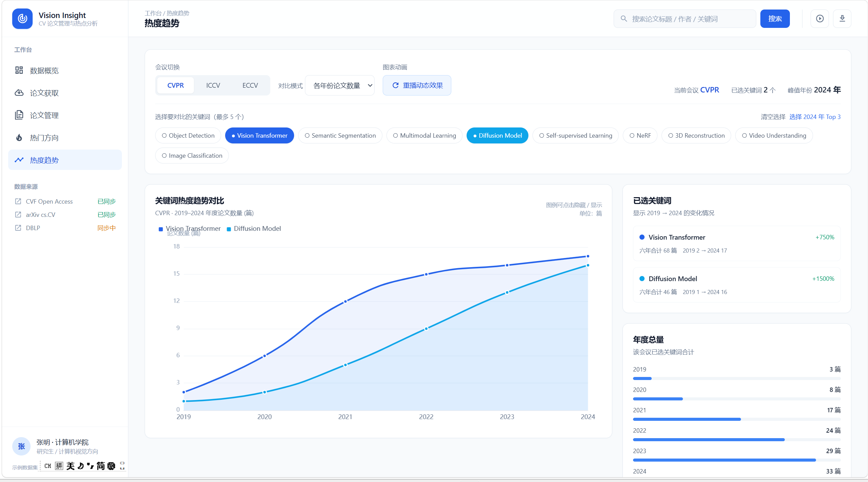Open DBLP external link icon
This screenshot has width=868, height=482.
pyautogui.click(x=18, y=228)
